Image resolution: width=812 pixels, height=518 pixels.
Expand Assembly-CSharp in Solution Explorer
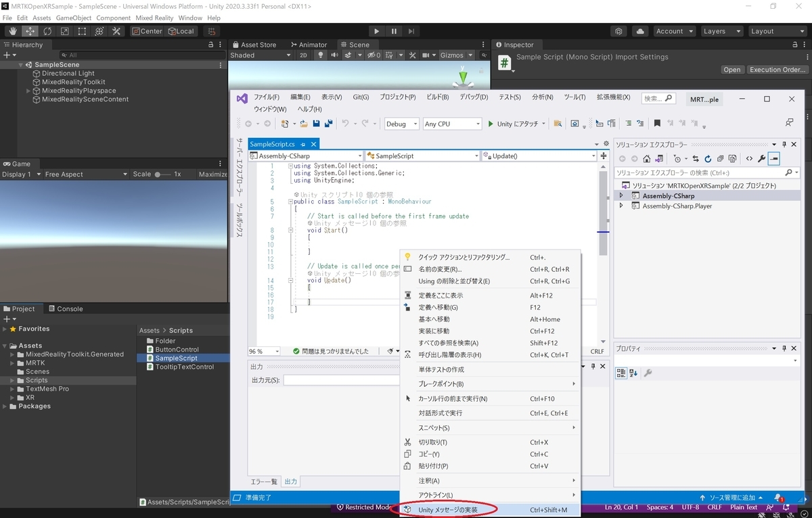click(621, 195)
